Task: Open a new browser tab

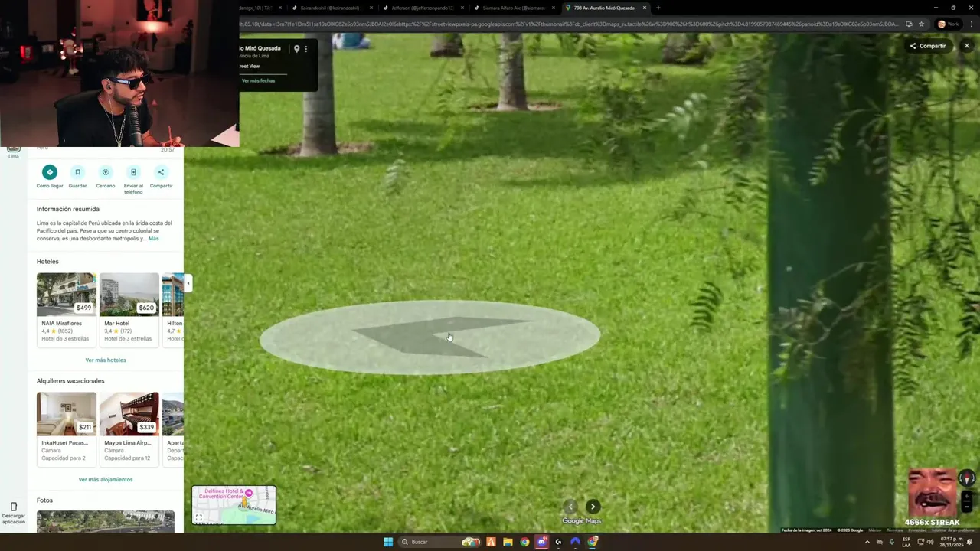Action: 658,8
